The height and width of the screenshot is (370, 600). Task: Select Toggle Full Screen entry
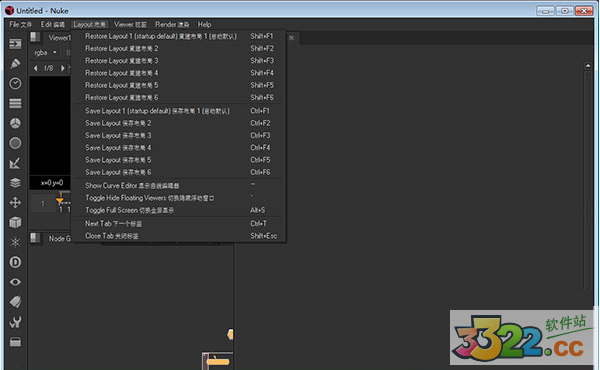point(179,210)
